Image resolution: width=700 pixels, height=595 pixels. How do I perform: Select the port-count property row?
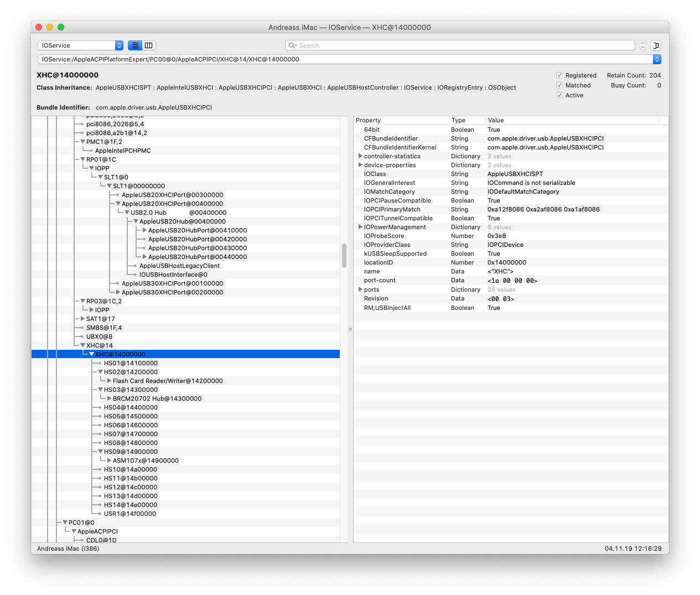click(x=511, y=280)
